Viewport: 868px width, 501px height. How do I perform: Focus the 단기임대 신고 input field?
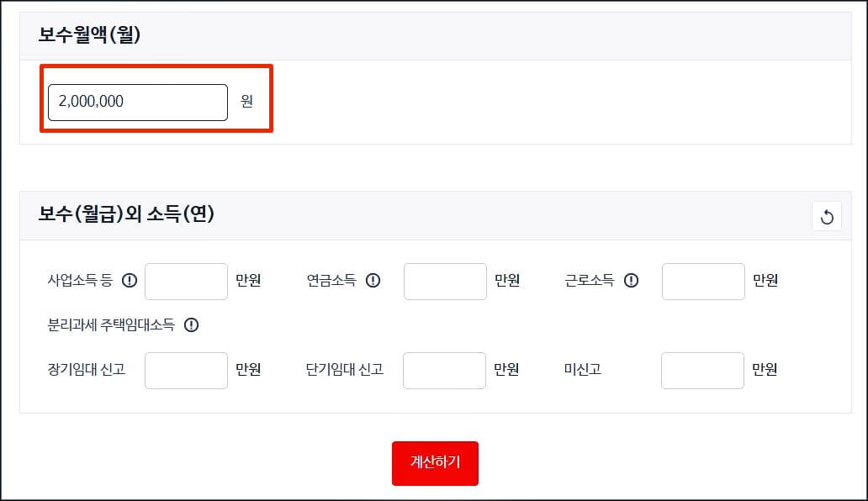pyautogui.click(x=444, y=370)
